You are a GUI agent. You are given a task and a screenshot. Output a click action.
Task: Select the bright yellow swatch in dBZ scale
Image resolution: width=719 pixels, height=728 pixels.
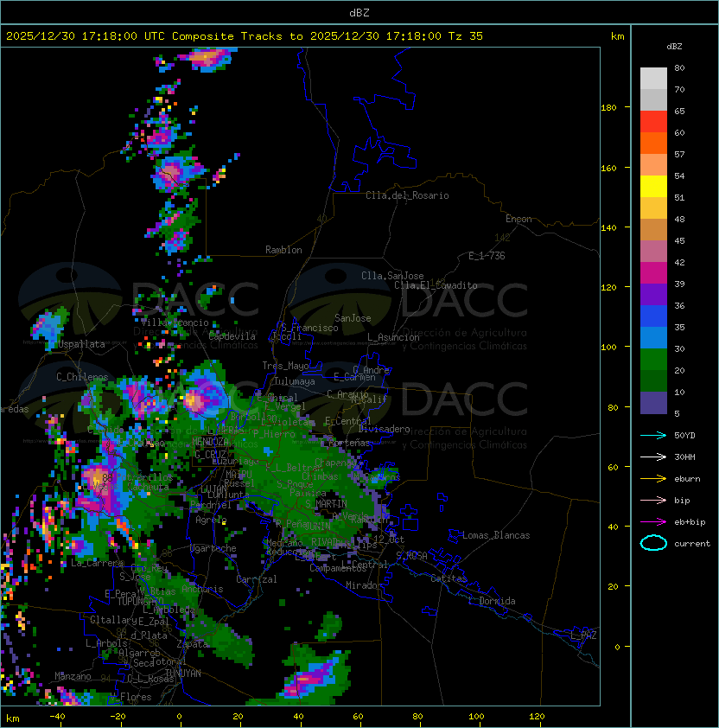pos(653,186)
